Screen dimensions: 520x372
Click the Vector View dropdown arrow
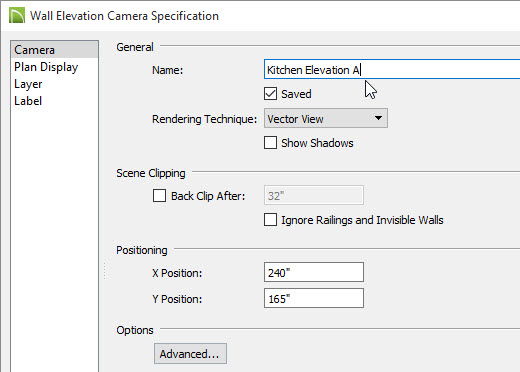pos(378,118)
